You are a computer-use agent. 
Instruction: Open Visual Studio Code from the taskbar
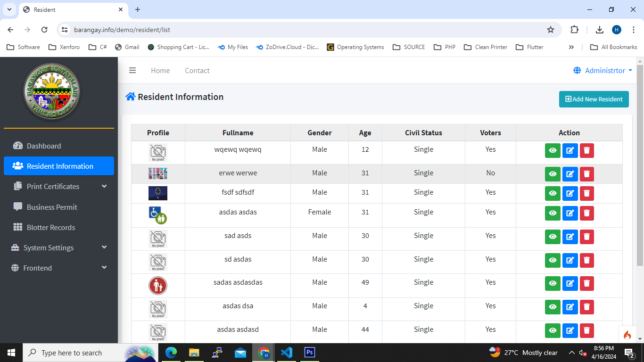286,353
